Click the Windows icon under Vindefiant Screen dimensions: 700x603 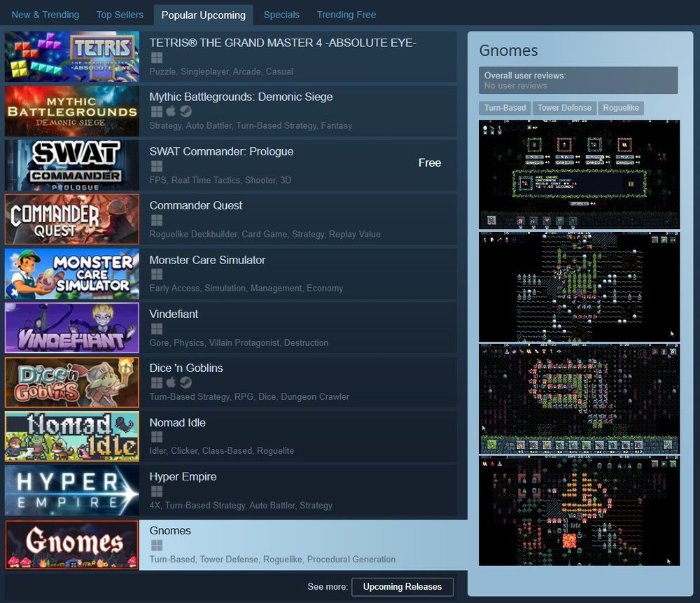157,328
